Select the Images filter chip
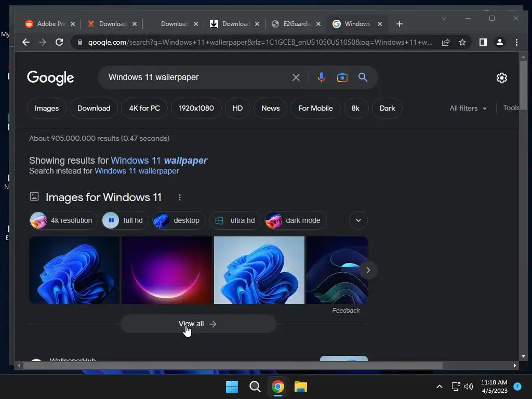 (47, 108)
